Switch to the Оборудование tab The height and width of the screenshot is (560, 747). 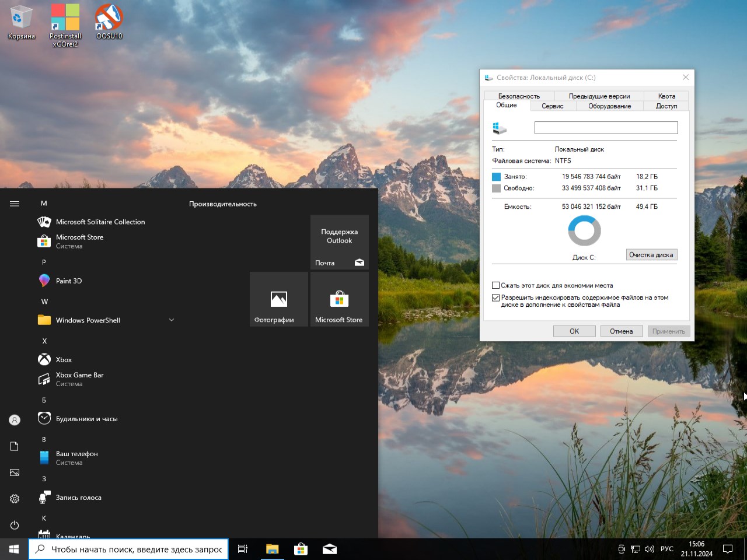click(609, 106)
